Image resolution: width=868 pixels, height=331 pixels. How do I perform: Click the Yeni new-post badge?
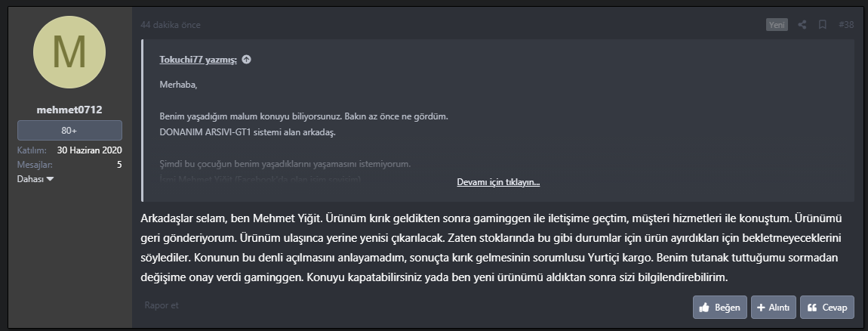click(x=777, y=25)
